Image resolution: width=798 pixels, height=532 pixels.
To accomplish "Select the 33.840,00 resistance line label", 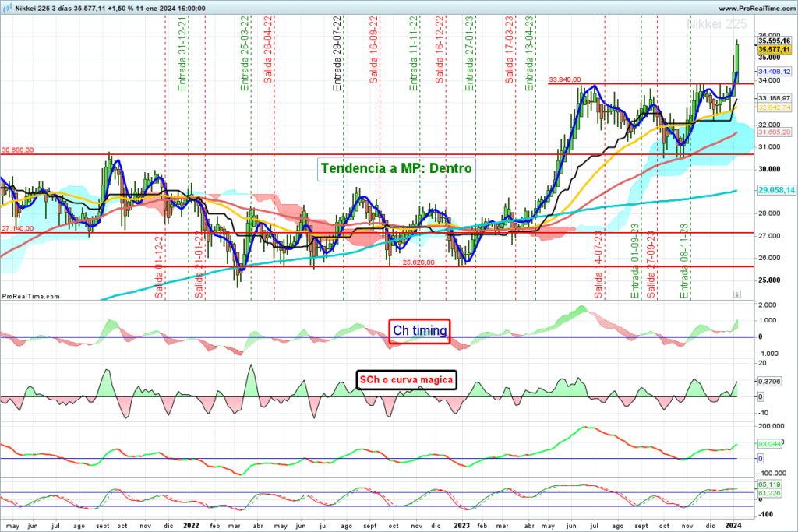I will [565, 80].
